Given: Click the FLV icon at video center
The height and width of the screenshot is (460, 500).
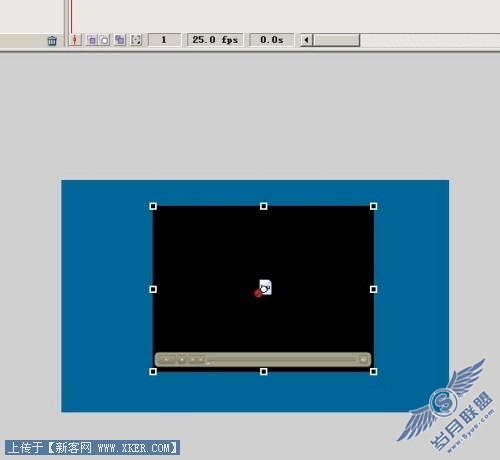Looking at the screenshot, I should (x=265, y=287).
